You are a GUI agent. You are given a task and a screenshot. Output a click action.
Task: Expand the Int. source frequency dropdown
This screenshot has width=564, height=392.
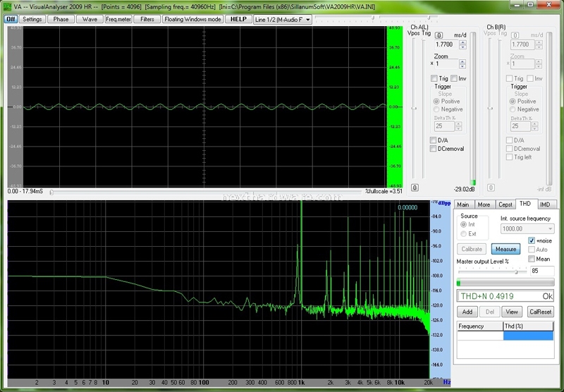tap(527, 228)
